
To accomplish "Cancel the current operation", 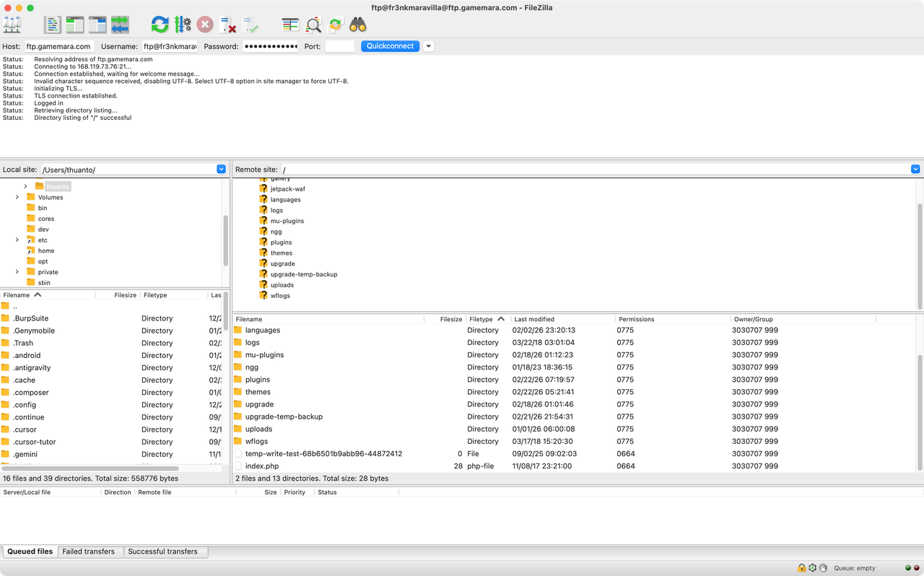I will pos(205,25).
